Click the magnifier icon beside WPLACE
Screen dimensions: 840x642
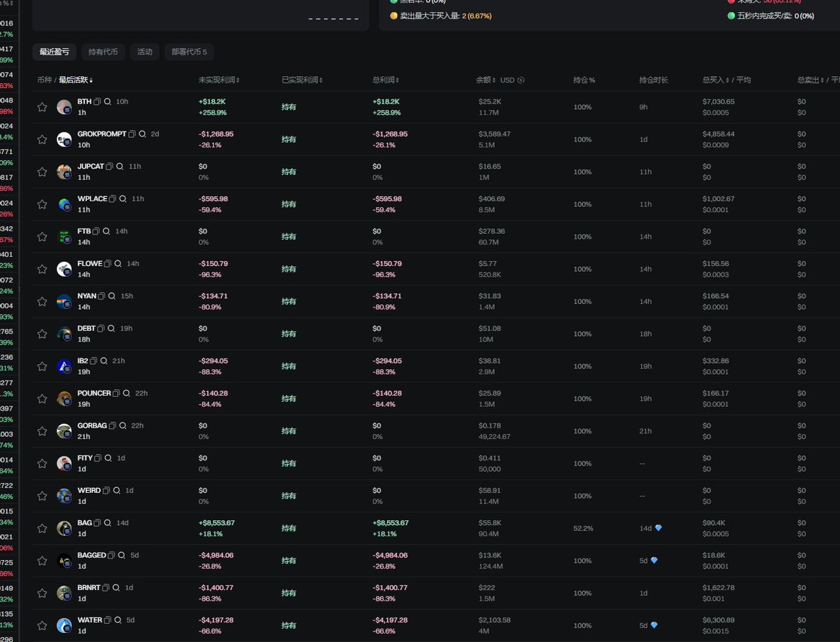122,199
